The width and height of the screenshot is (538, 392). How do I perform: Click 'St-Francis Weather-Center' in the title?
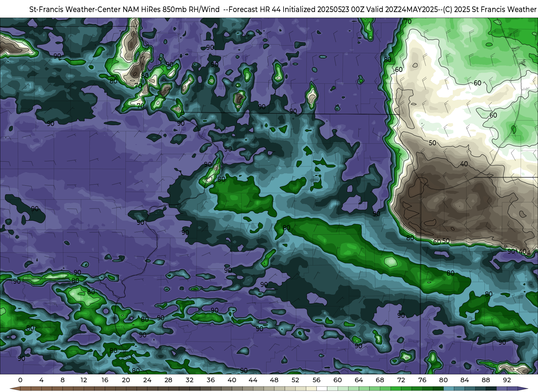pos(75,10)
